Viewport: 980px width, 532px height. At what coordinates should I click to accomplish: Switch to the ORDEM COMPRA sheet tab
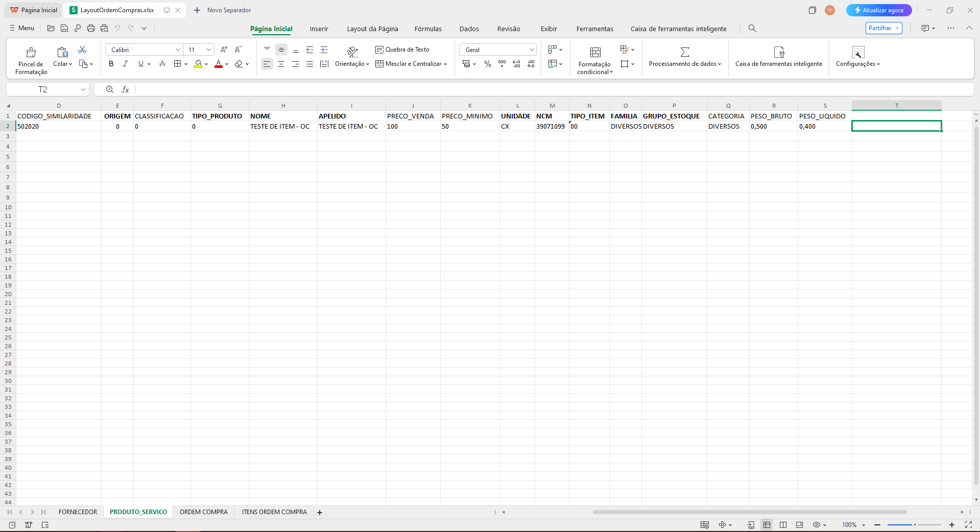[204, 512]
